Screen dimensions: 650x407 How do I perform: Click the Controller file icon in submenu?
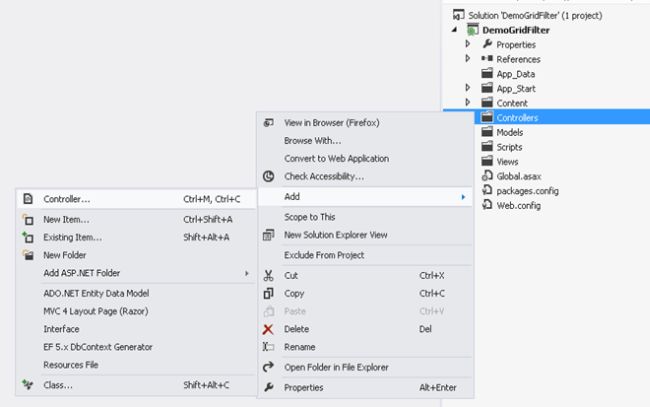click(27, 199)
